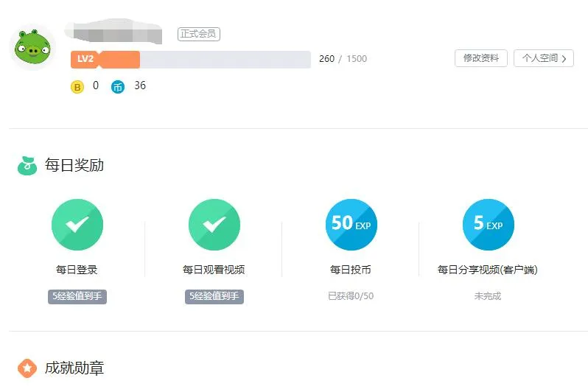Screen dimensions: 588x392
Task: Click the green daily rewards bag icon
Action: coord(27,166)
